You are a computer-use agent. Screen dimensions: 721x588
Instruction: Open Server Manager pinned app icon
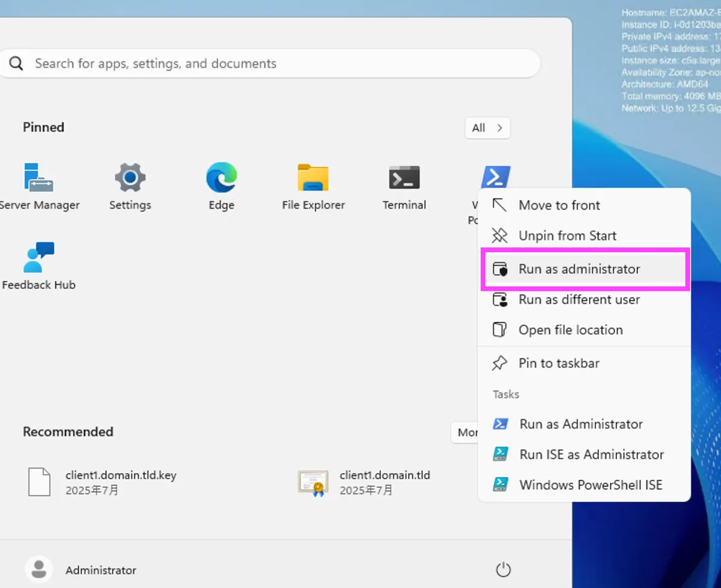tap(38, 178)
